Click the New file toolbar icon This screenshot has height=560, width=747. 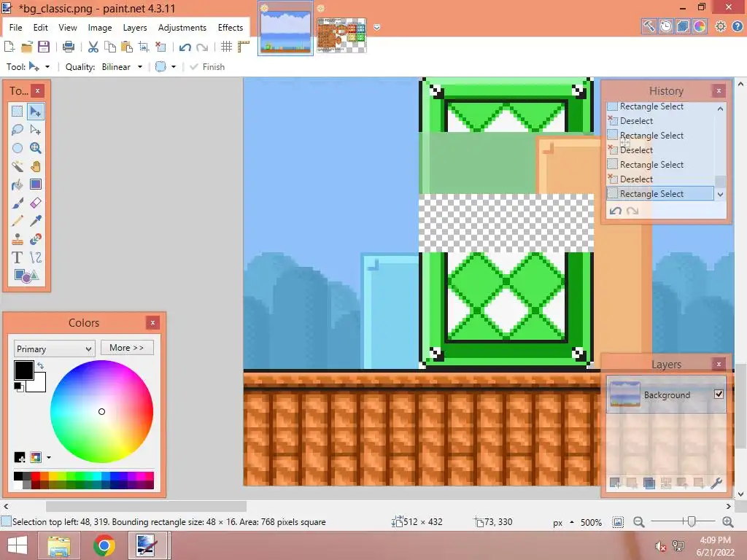tap(9, 47)
